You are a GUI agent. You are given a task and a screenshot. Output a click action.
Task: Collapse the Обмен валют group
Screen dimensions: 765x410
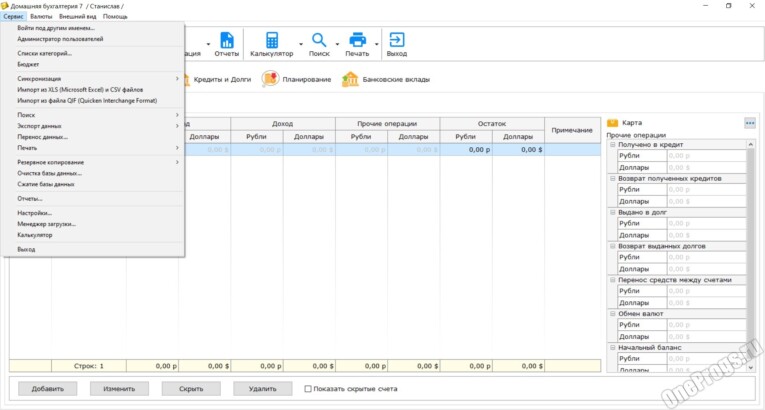click(613, 314)
